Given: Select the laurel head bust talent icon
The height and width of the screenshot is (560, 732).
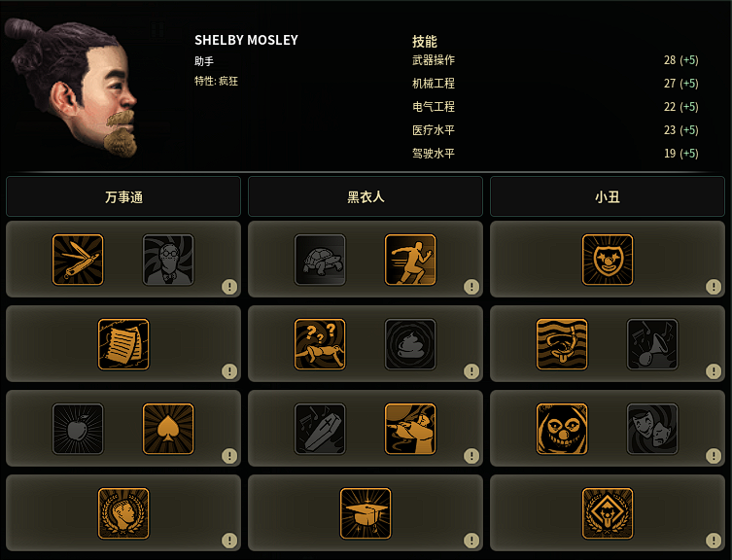Looking at the screenshot, I should [x=123, y=513].
